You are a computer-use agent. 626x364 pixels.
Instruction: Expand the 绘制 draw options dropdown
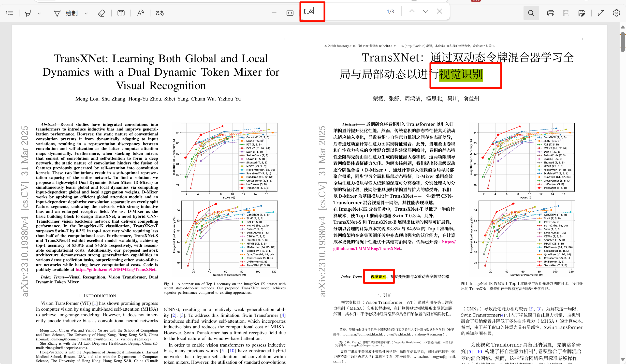point(86,14)
